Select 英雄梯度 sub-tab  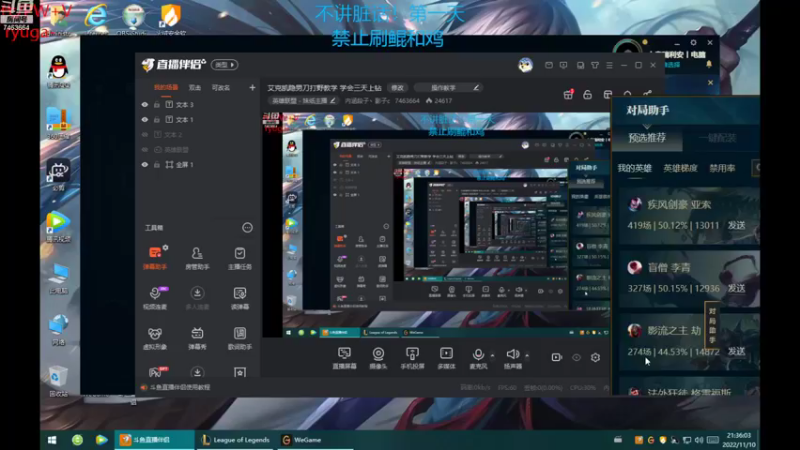680,168
